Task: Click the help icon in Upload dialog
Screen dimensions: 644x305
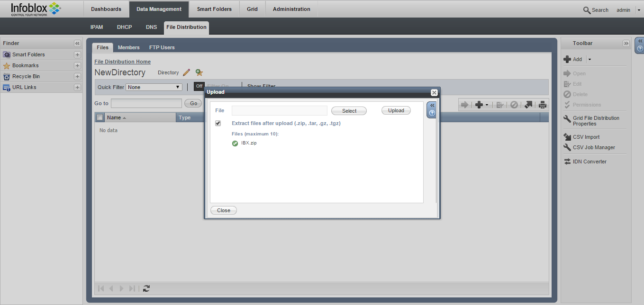Action: (x=432, y=113)
